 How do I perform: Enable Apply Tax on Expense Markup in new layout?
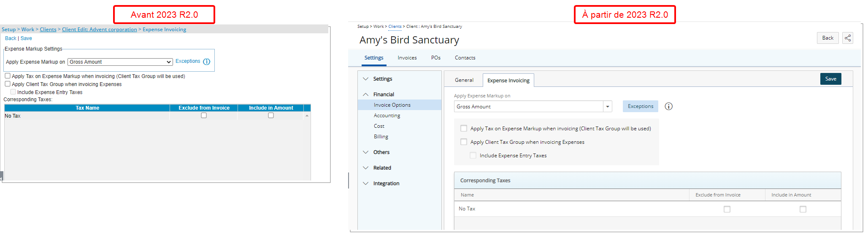(464, 128)
